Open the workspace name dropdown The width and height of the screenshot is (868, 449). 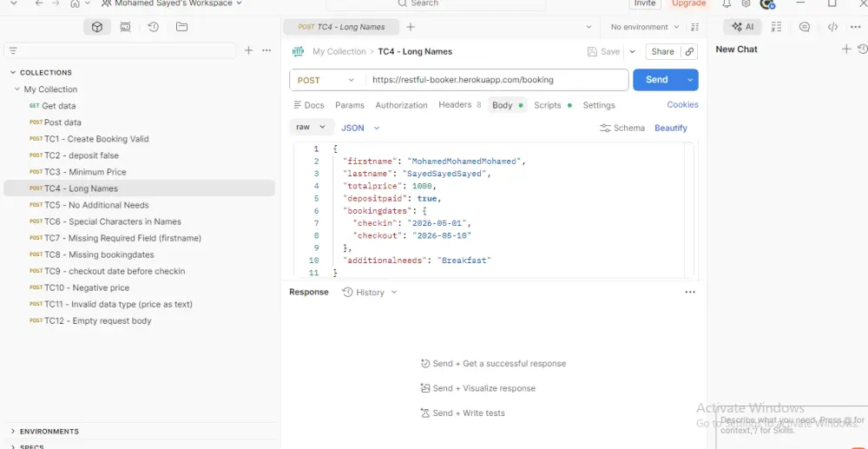pyautogui.click(x=172, y=3)
